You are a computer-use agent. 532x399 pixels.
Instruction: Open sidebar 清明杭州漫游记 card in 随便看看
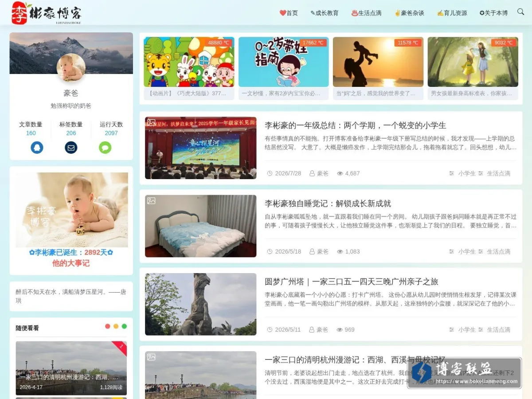click(x=71, y=368)
